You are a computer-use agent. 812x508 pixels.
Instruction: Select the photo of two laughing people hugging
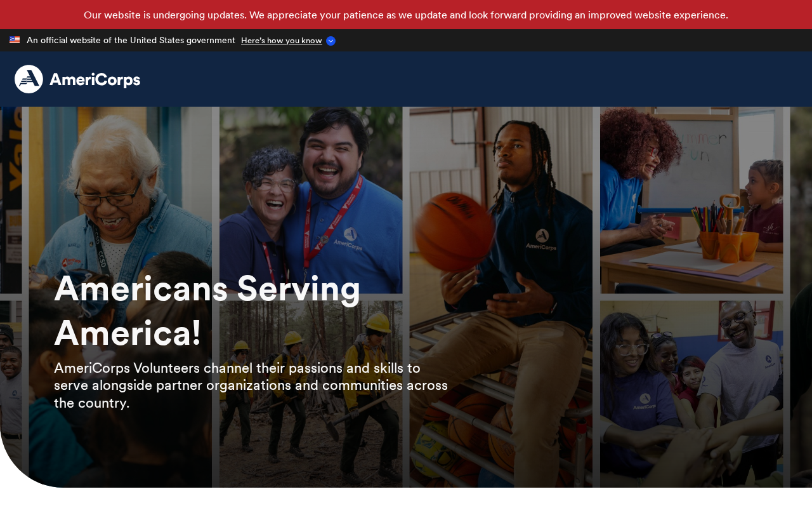(311, 200)
